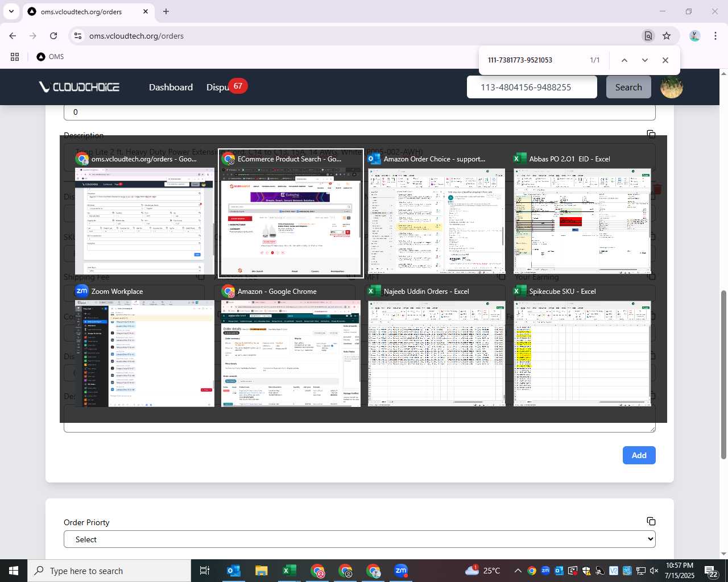Click the address bar URL oms.vcloudtech.org/orders
The image size is (728, 582).
[x=136, y=36]
